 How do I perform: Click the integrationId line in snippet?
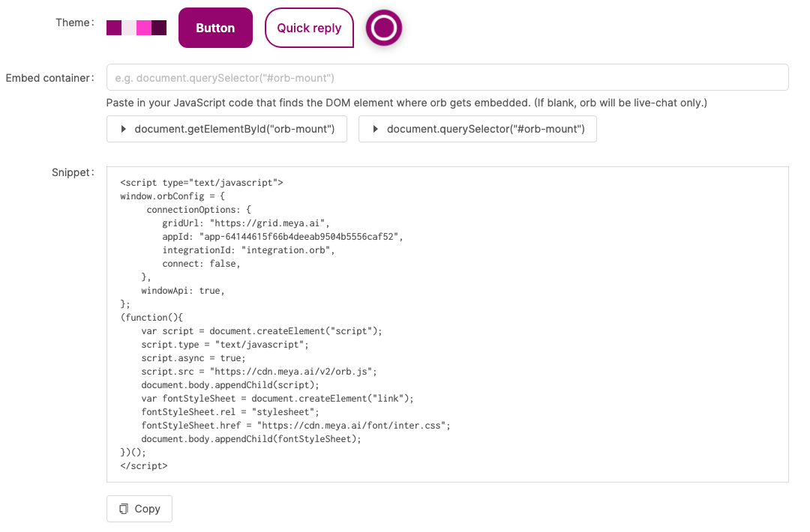point(248,250)
